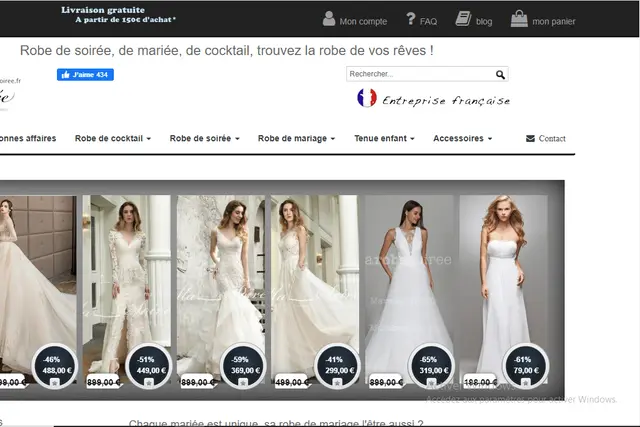
Task: Click the -61% discount badge
Action: (x=526, y=366)
